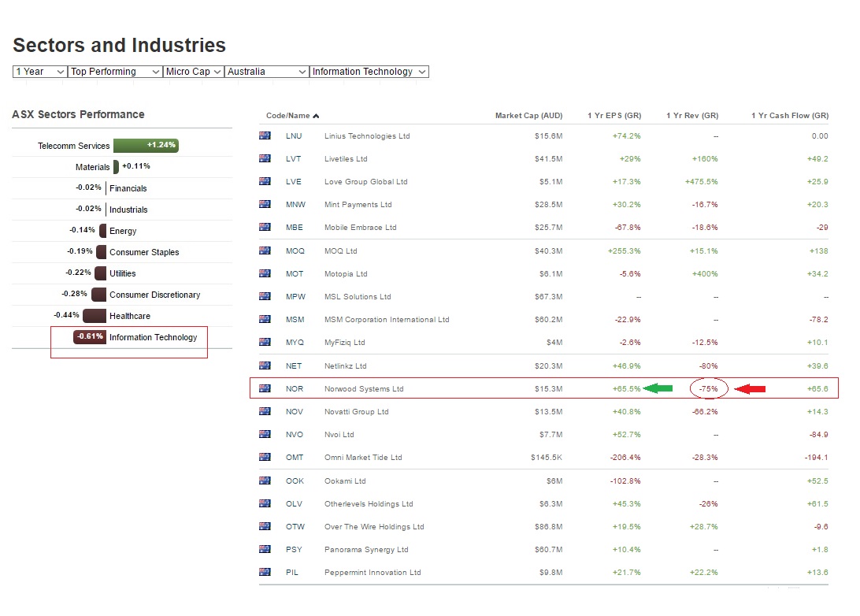The height and width of the screenshot is (616, 860).
Task: Click the Energy sector label
Action: pyautogui.click(x=123, y=231)
